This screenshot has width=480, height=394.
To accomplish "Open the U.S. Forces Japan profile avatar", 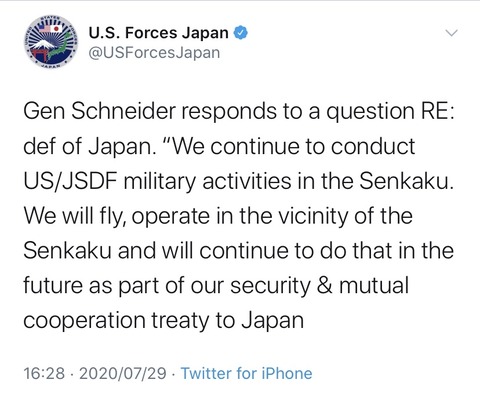I will point(51,42).
